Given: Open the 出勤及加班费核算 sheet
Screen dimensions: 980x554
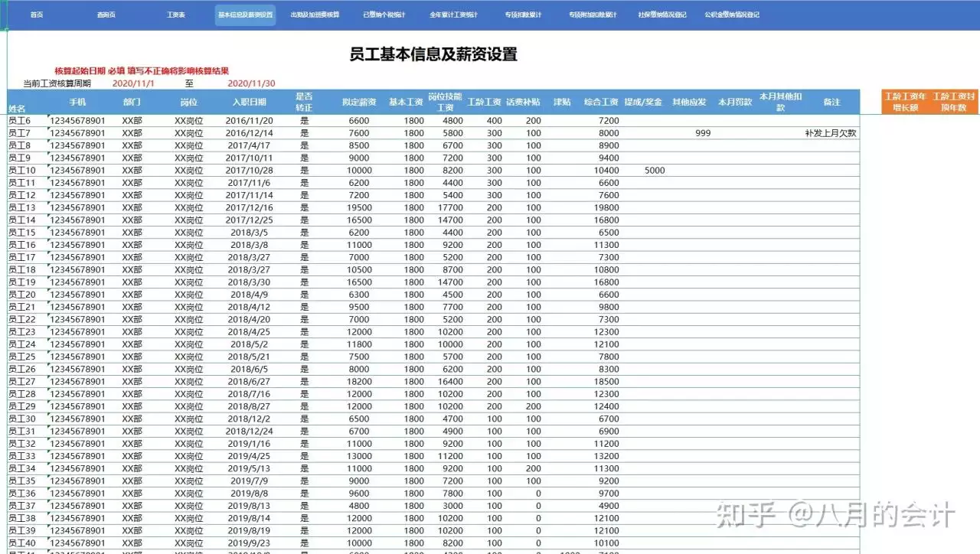Looking at the screenshot, I should [x=317, y=14].
